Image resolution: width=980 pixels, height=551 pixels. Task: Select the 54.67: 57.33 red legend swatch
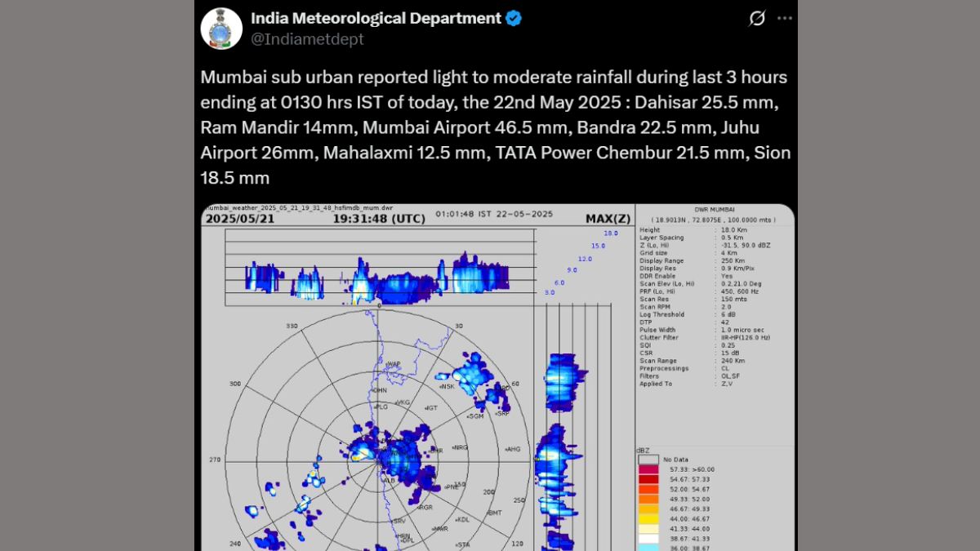coord(648,479)
